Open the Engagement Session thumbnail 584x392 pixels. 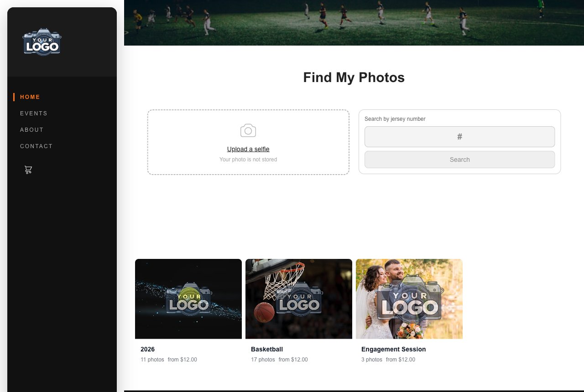409,299
